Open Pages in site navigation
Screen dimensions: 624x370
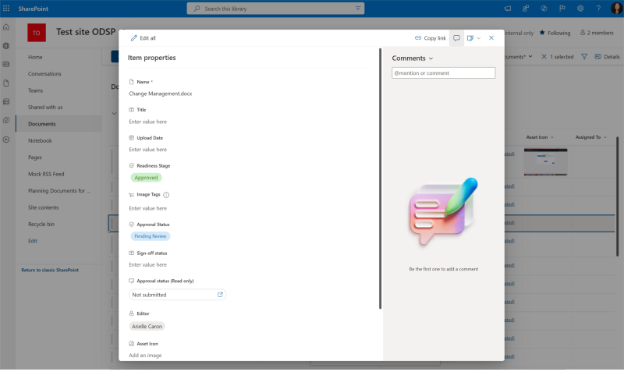(35, 158)
